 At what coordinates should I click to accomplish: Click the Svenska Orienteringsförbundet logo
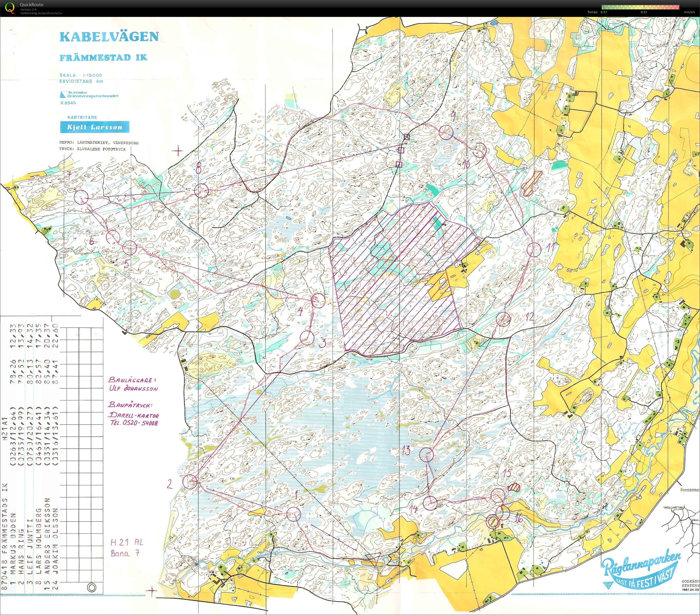(x=89, y=94)
